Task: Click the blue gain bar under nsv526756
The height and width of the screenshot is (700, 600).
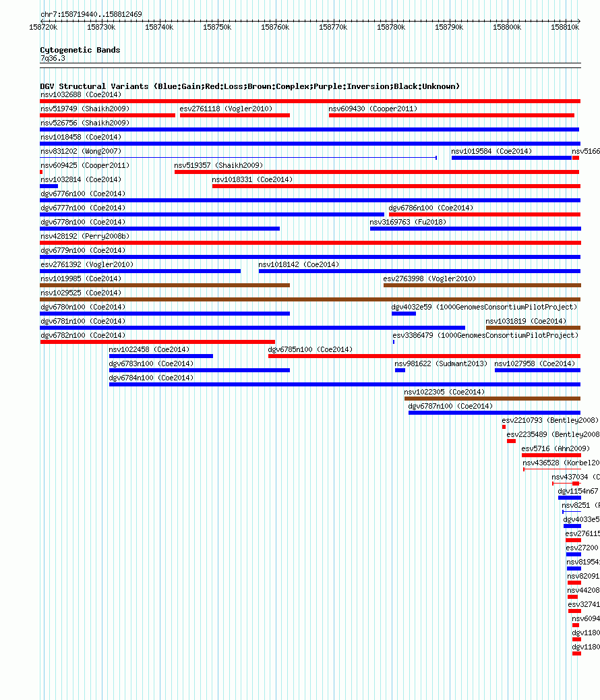Action: [x=309, y=129]
